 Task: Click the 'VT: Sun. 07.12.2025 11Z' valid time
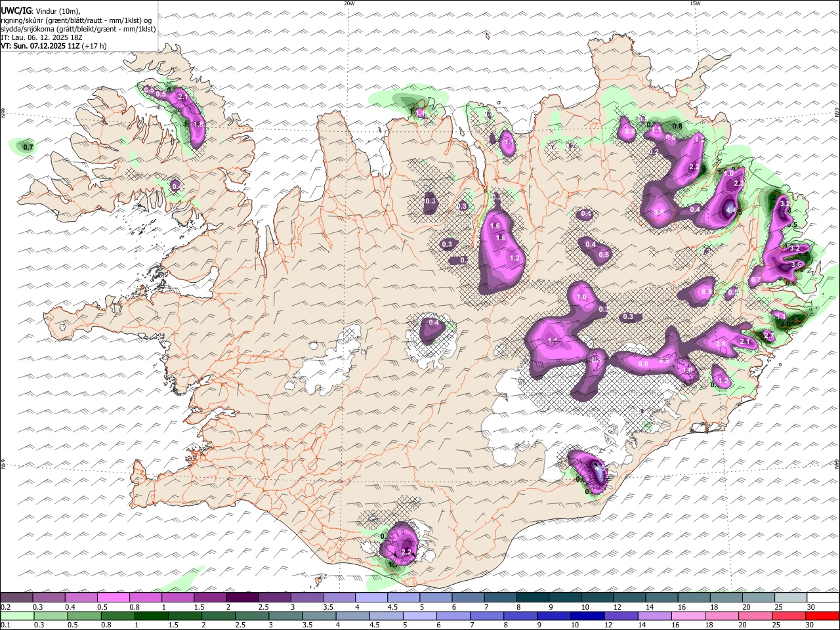pos(41,46)
